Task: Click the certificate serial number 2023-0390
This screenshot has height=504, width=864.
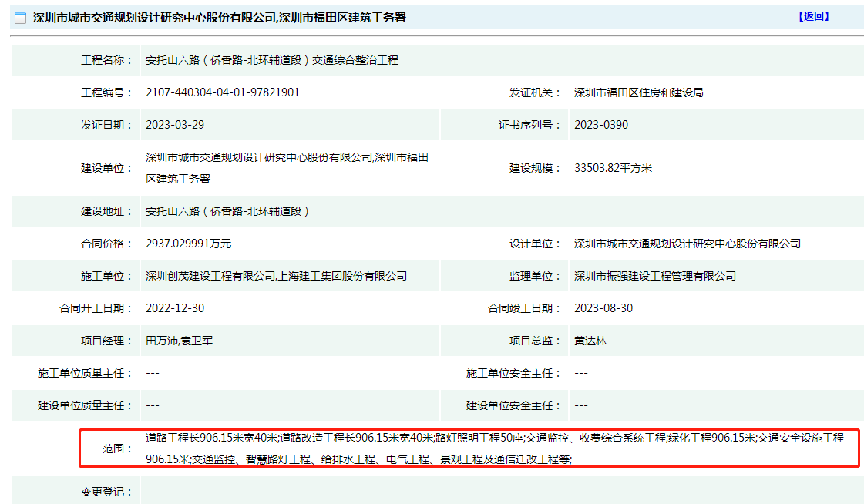Action: (x=601, y=125)
